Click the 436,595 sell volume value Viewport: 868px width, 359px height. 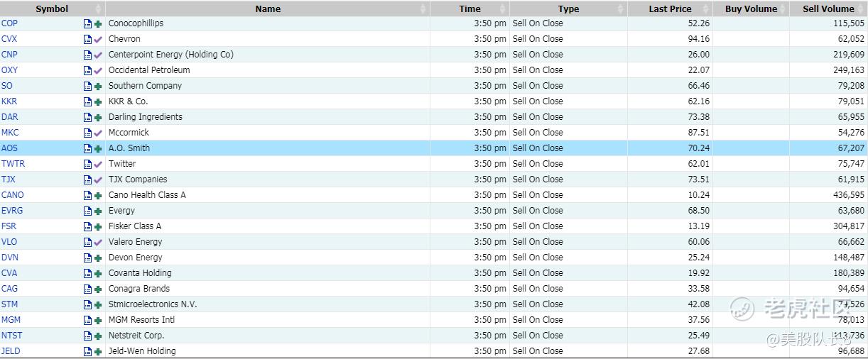[x=848, y=195]
